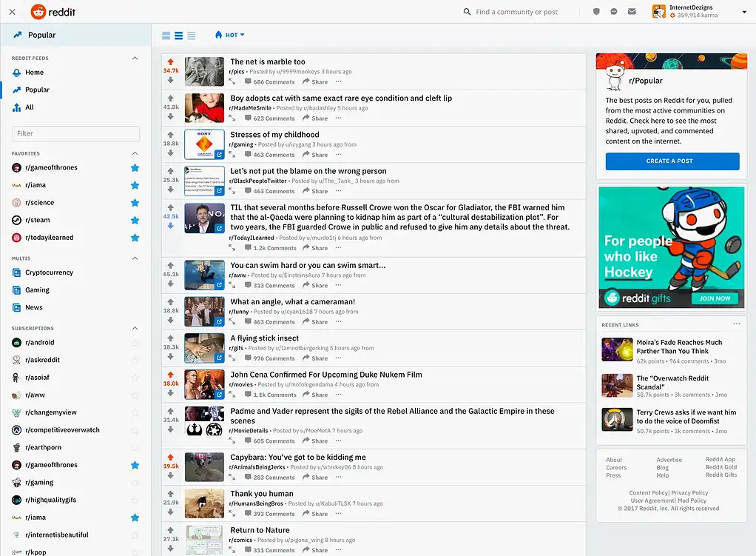Open comments icon on 'Return to Nature'
The image size is (756, 556).
(x=248, y=550)
